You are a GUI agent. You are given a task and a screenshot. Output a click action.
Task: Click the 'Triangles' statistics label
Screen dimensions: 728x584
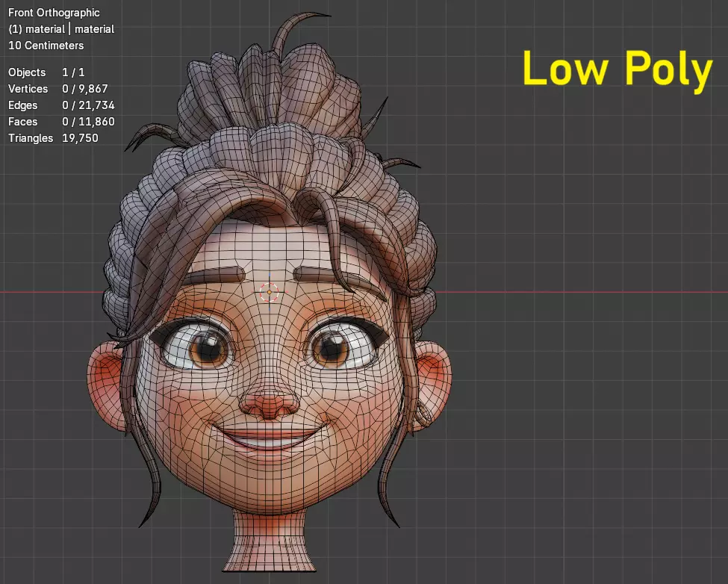31,138
